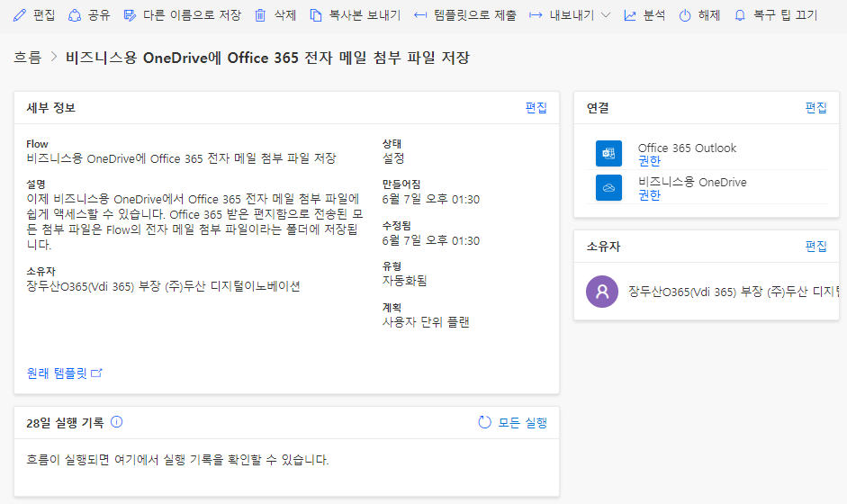This screenshot has width=847, height=504.
Task: Select 복구 팁 끄기 command
Action: 786,15
